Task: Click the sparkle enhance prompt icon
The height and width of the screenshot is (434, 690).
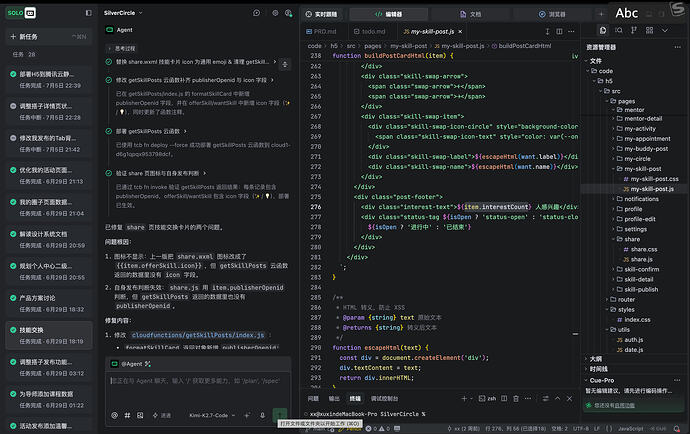Action: pyautogui.click(x=247, y=415)
